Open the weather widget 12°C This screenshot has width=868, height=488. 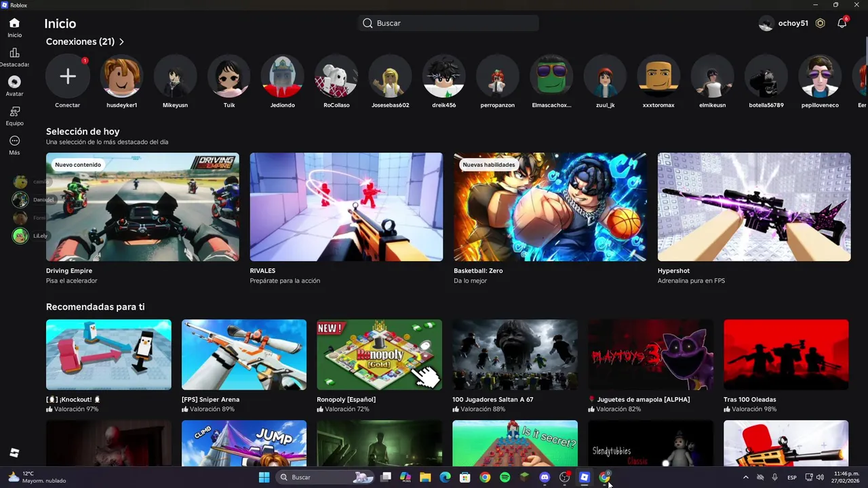(x=37, y=477)
